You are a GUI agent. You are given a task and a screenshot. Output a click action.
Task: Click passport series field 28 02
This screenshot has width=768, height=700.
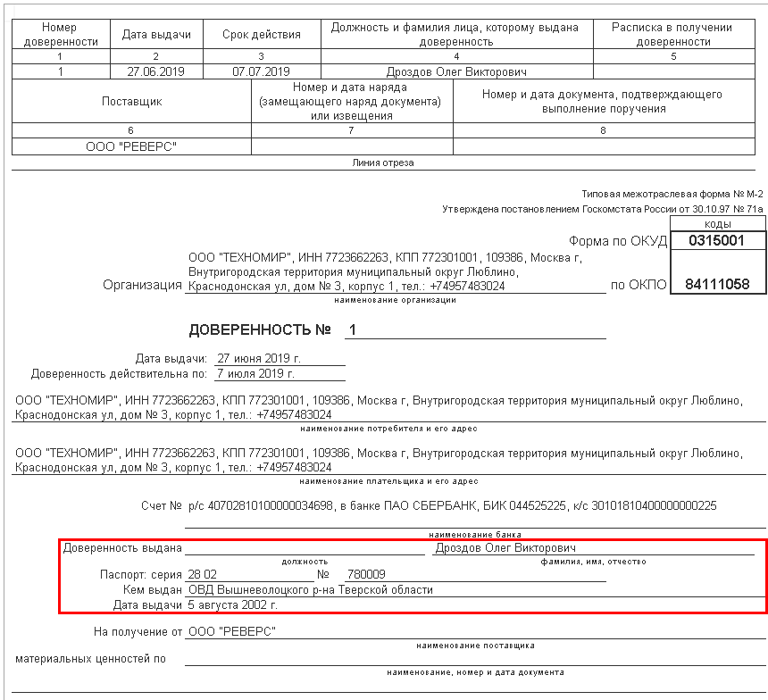click(249, 575)
